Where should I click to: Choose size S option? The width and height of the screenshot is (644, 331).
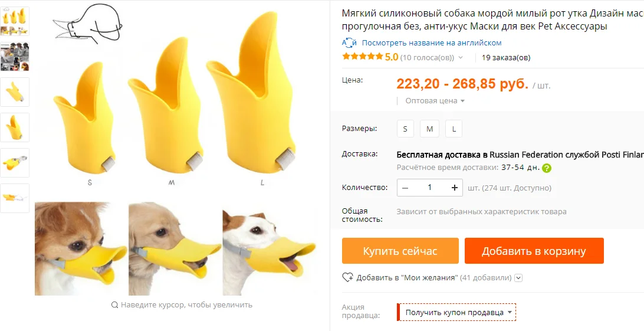point(405,129)
